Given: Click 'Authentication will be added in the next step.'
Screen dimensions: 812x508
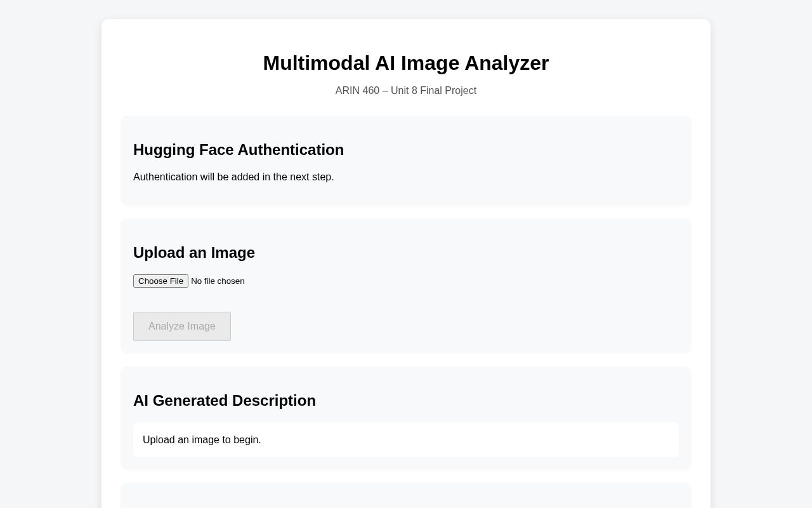Looking at the screenshot, I should 233,177.
